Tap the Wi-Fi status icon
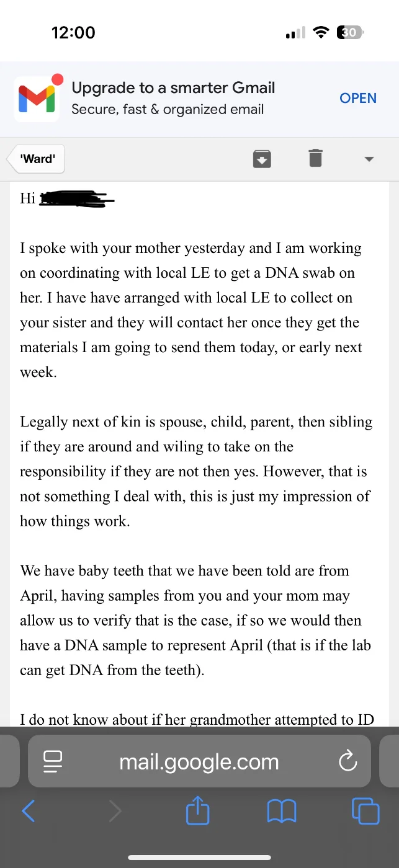This screenshot has height=868, width=399. point(321,33)
